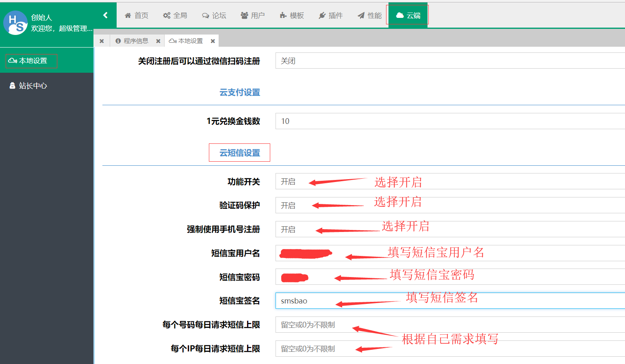Select 本地设置 in the sidebar
Image resolution: width=625 pixels, height=364 pixels.
coord(33,61)
